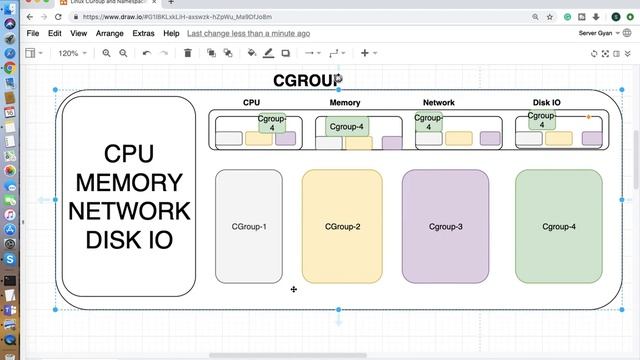Image resolution: width=640 pixels, height=360 pixels.
Task: Click the circular arrows icon in the draw.io toolbar
Action: point(594,53)
